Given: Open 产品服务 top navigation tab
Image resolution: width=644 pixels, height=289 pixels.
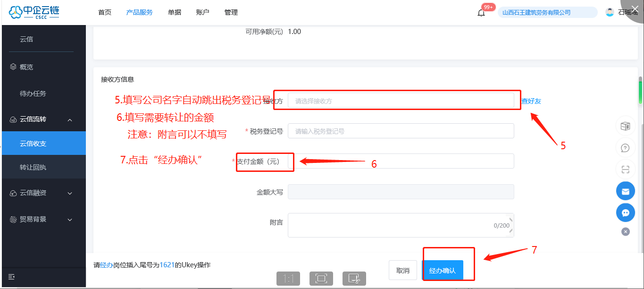Looking at the screenshot, I should tap(139, 12).
